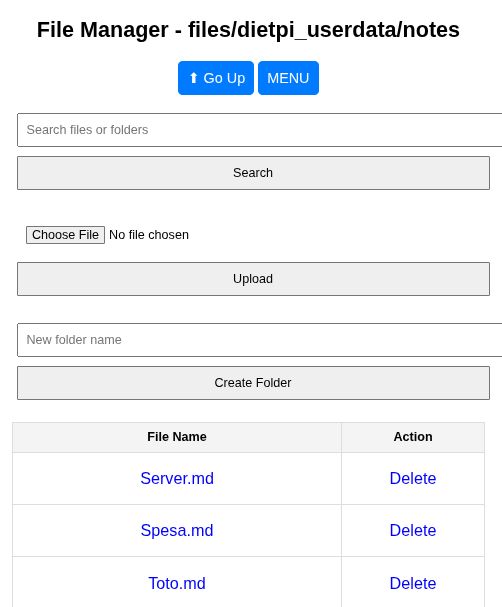This screenshot has height=607, width=502.
Task: Open the Server.md file link
Action: tap(177, 478)
